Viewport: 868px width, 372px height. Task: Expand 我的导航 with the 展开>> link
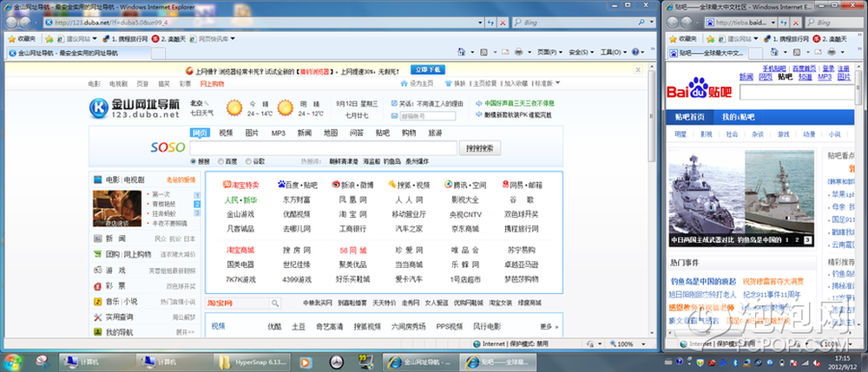pos(186,332)
